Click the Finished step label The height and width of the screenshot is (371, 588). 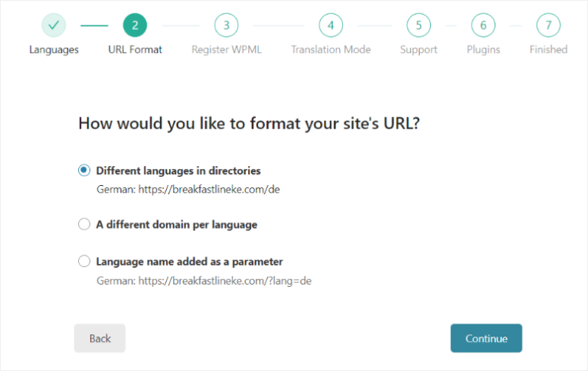548,50
